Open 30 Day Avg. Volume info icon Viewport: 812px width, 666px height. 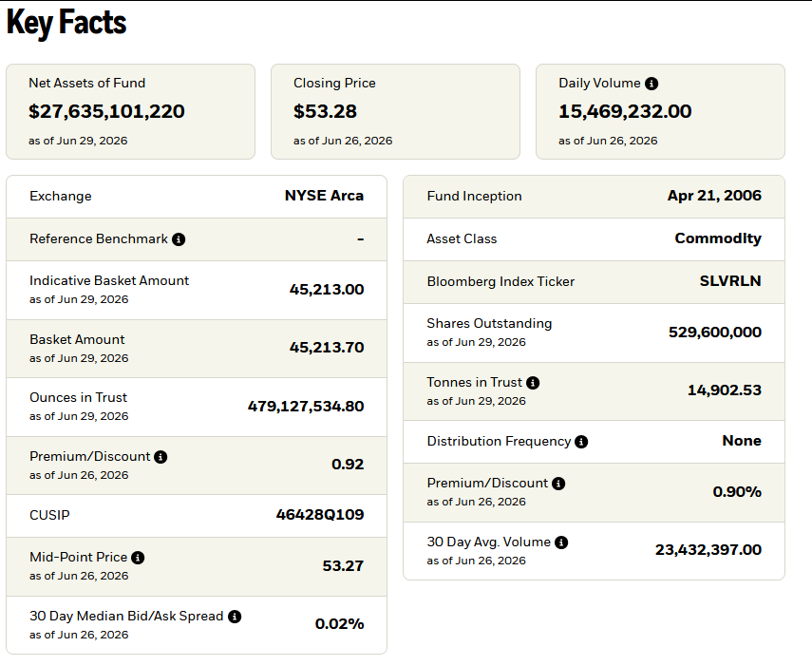point(561,542)
